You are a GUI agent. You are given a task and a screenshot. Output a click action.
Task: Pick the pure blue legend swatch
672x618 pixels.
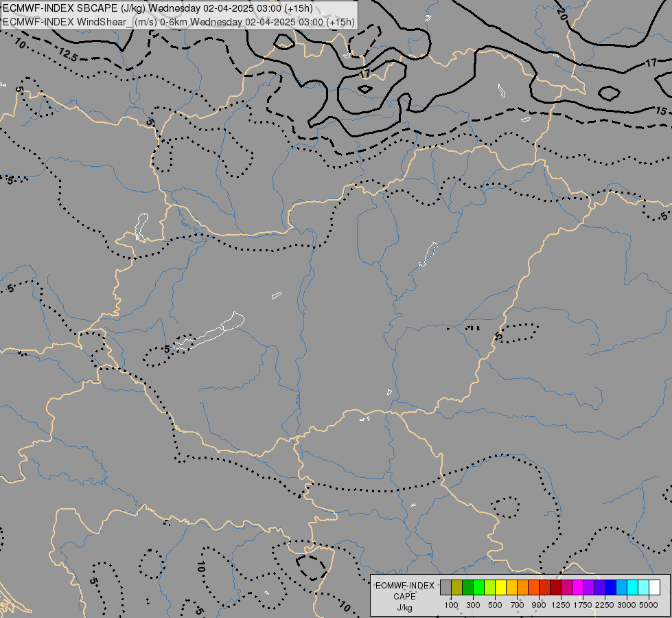[611, 587]
